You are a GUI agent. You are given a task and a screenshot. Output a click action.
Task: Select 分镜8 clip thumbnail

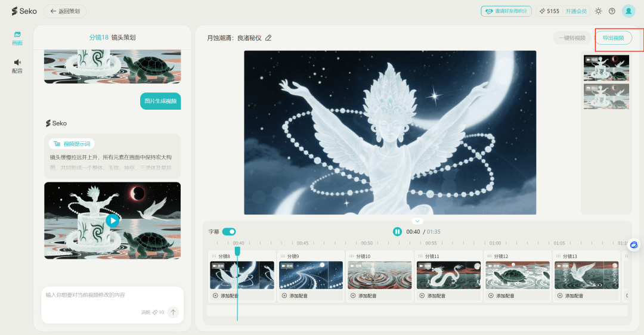point(242,275)
